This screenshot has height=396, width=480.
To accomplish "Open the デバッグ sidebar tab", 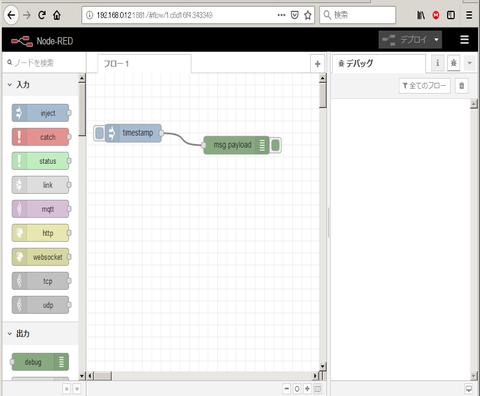I will 379,63.
